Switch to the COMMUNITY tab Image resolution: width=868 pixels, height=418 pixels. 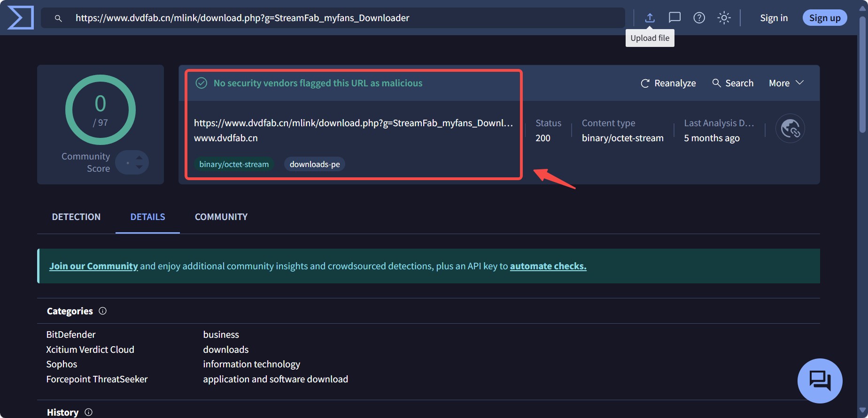pos(221,217)
